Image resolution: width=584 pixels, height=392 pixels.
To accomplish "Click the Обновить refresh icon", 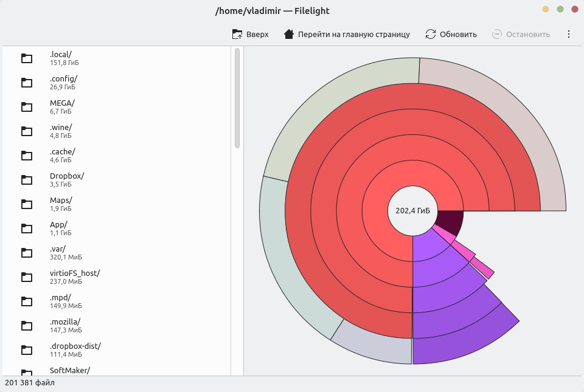I will (x=431, y=34).
